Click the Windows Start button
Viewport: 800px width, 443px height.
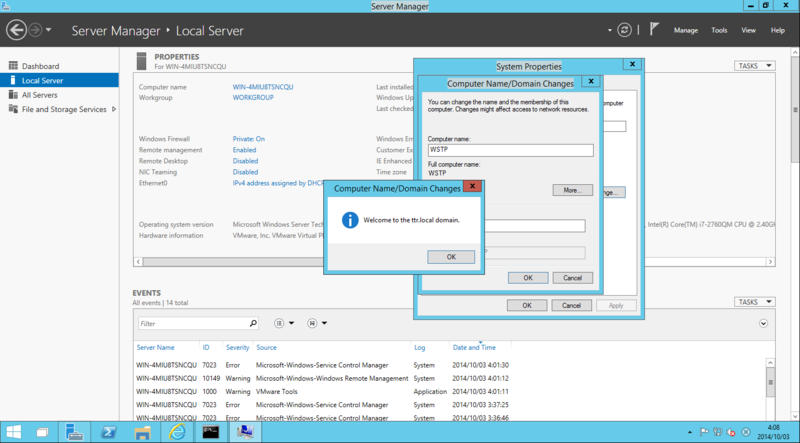click(13, 432)
